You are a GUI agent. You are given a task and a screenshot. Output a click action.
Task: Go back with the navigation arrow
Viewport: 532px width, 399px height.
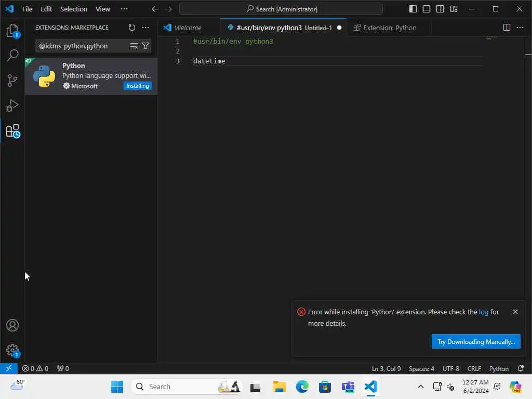click(155, 9)
